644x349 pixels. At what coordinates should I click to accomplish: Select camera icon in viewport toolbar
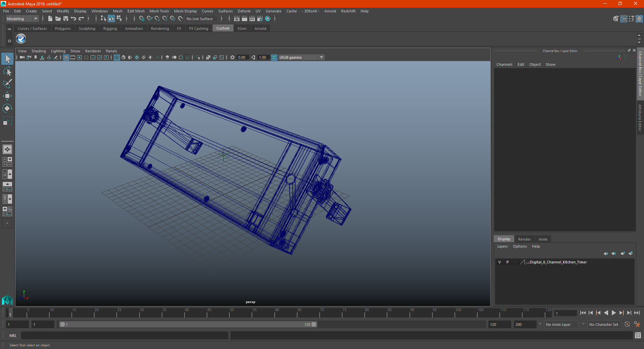[22, 57]
